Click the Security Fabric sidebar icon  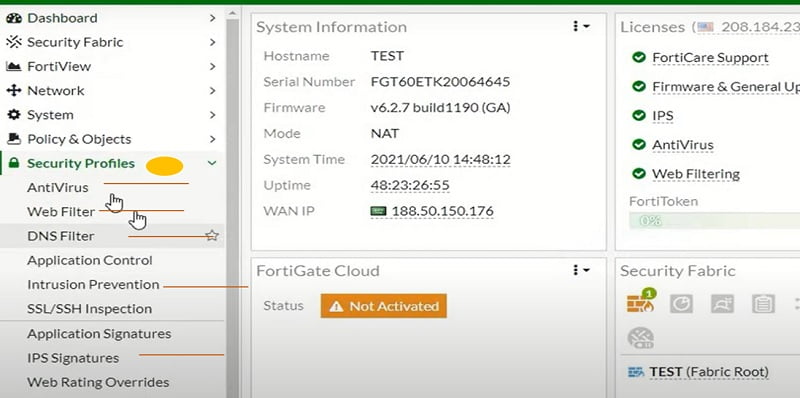pyautogui.click(x=14, y=42)
